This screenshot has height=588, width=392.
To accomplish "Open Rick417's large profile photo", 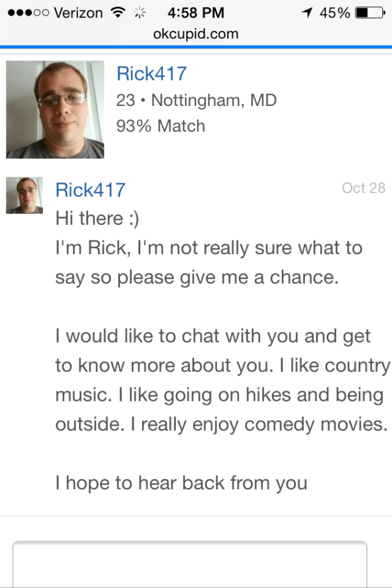I will (x=55, y=110).
